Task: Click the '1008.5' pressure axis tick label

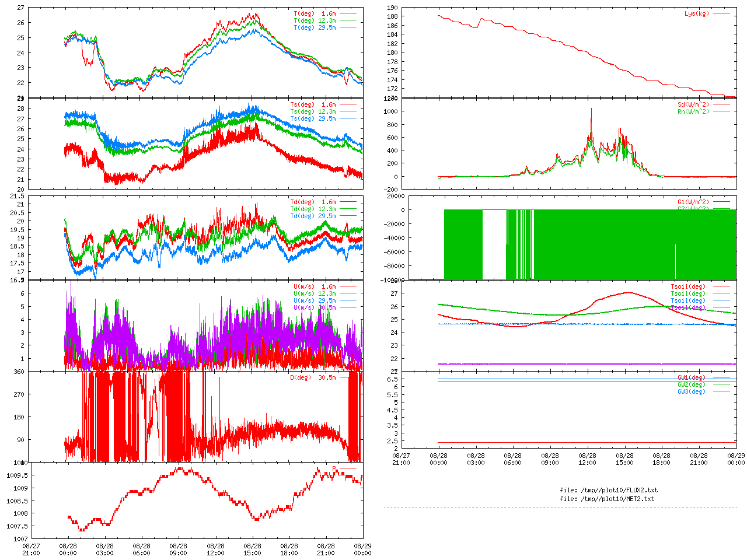Action: pos(16,501)
